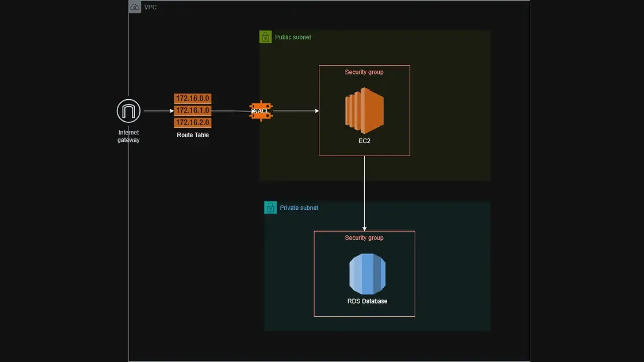
Task: Click the Private subnet label
Action: pos(299,208)
